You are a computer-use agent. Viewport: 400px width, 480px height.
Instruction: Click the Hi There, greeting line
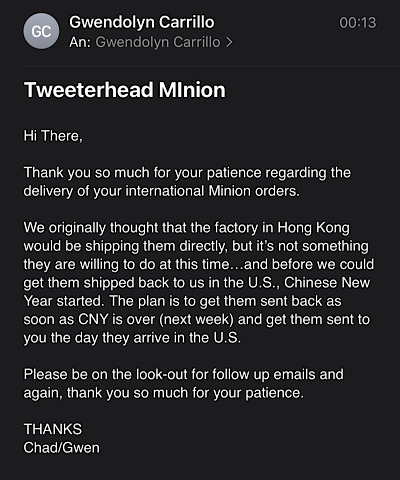pos(53,136)
